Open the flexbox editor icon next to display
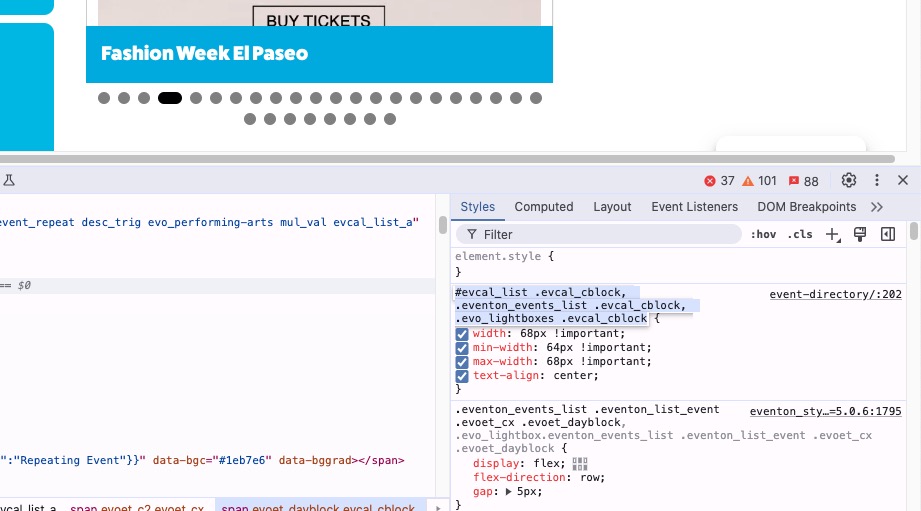The image size is (921, 511). (580, 464)
